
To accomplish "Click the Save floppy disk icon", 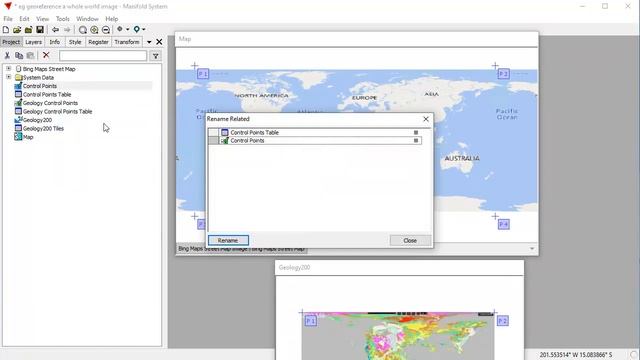I will pos(40,30).
